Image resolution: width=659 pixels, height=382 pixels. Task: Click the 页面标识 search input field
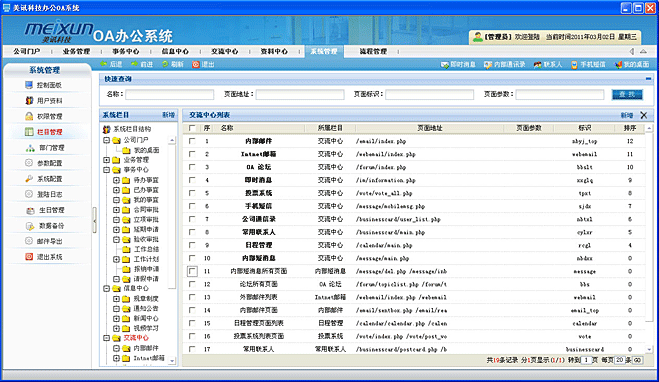430,95
